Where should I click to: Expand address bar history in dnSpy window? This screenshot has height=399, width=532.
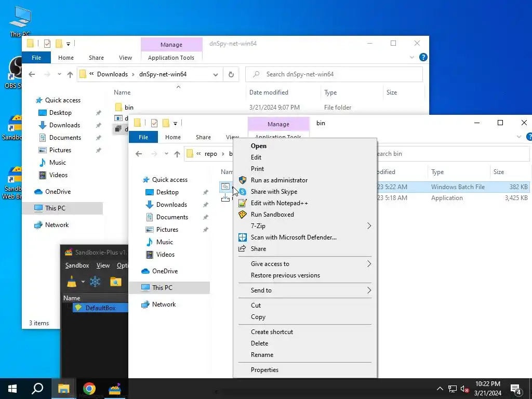point(216,74)
